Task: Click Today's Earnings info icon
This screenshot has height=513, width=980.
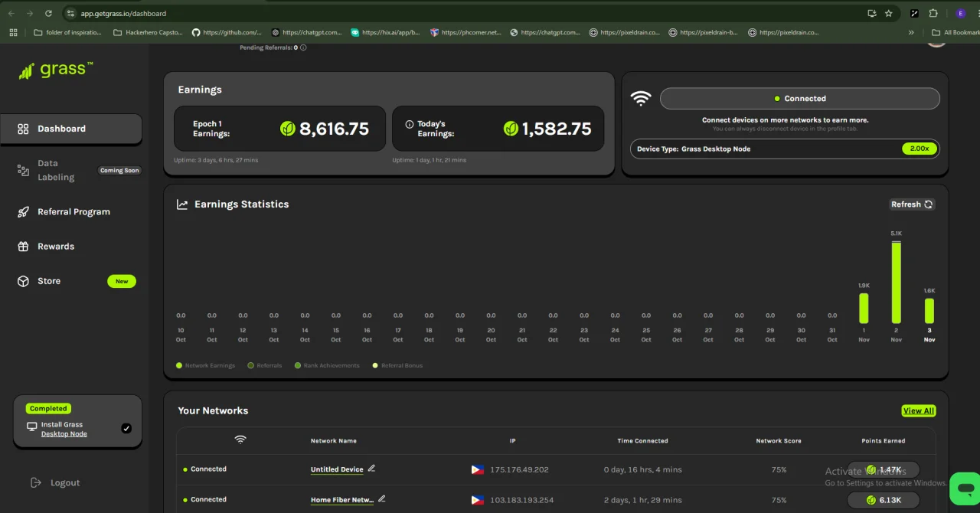Action: click(410, 124)
